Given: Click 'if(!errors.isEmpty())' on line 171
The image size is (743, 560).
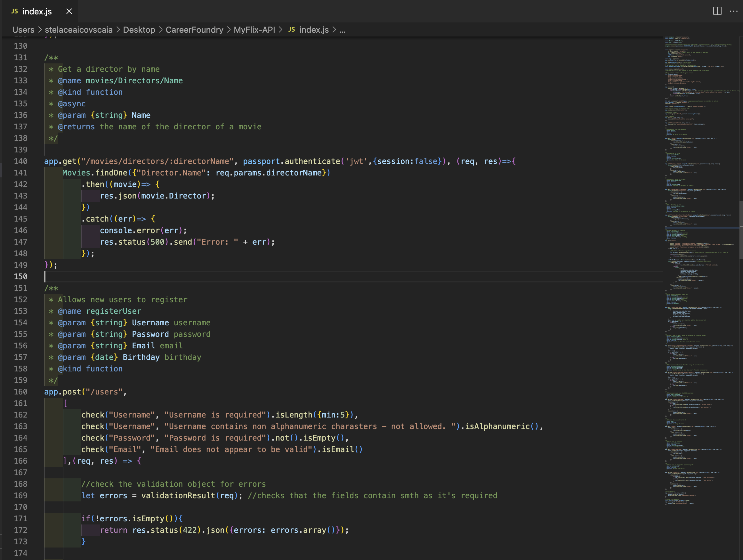Looking at the screenshot, I should (130, 518).
